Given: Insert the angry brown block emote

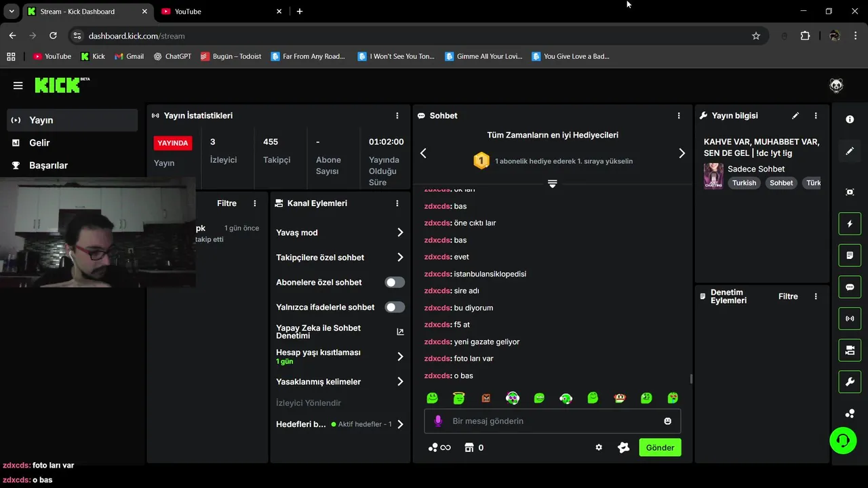Looking at the screenshot, I should (486, 398).
